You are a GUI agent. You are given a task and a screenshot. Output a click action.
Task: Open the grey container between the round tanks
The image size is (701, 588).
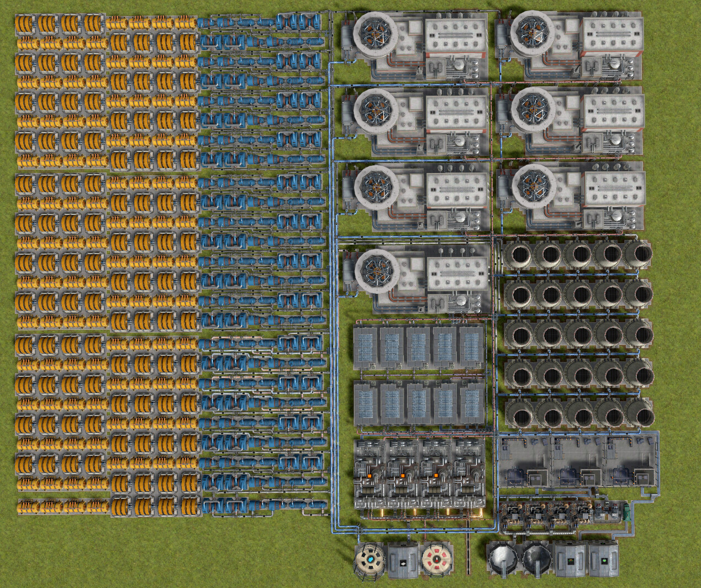tap(402, 561)
